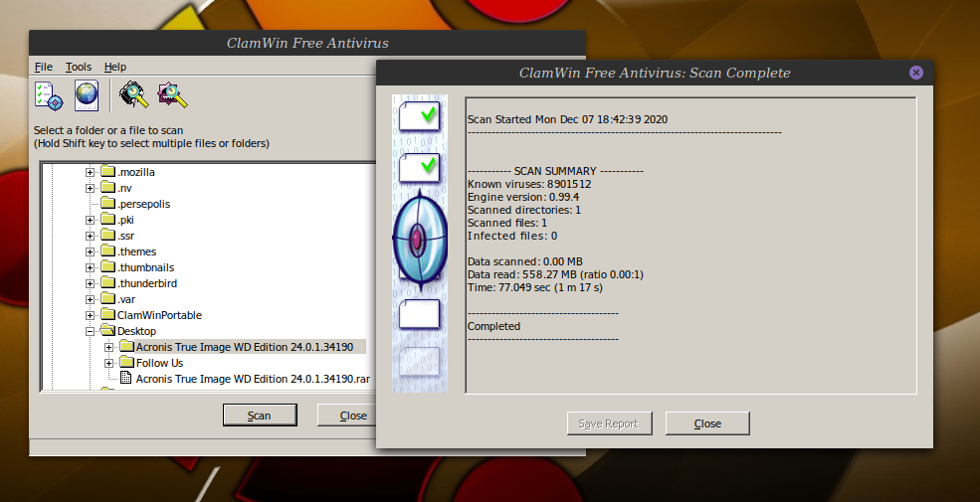Click the Scan Complete dialog title bar

(x=655, y=73)
